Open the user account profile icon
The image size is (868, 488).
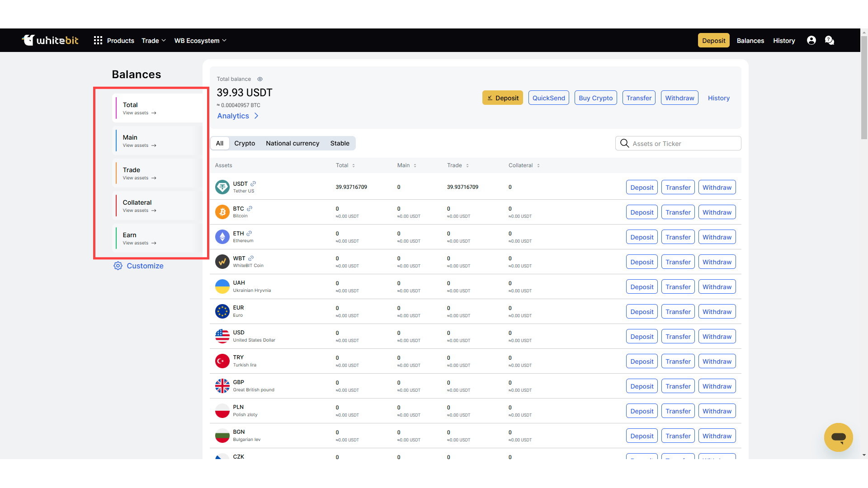[811, 41]
